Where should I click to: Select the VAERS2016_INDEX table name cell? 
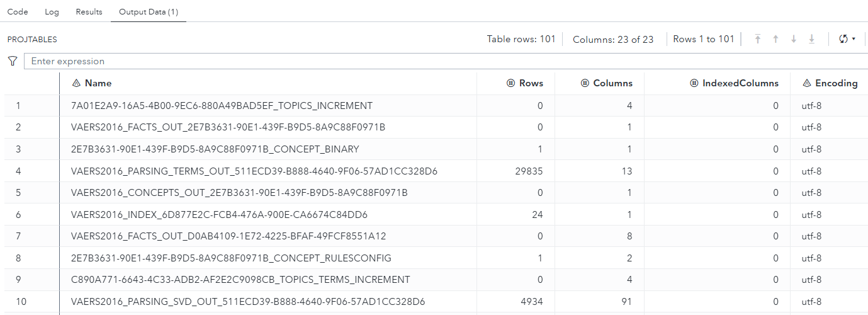point(219,215)
